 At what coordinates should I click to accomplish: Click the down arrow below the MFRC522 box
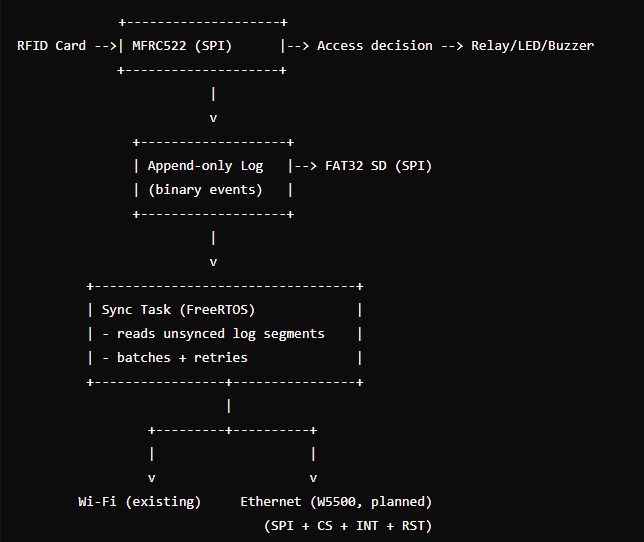click(x=213, y=118)
